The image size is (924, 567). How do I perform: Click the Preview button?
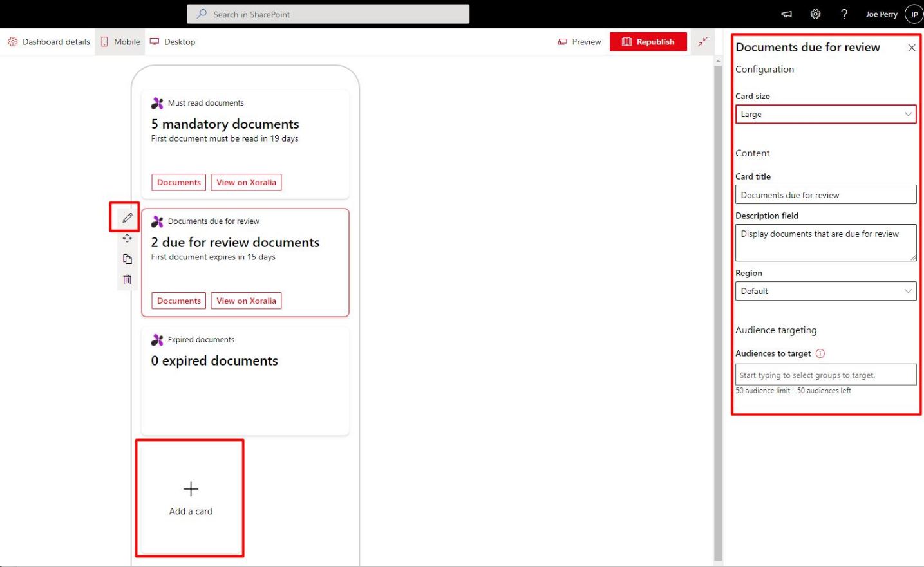tap(580, 42)
